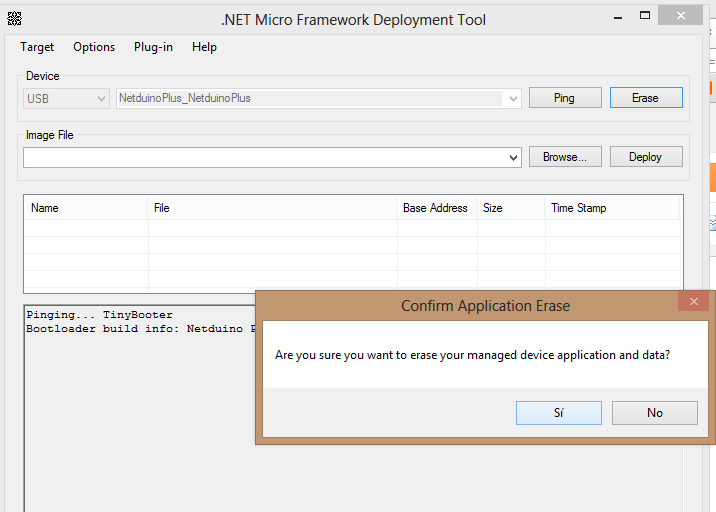Screen dimensions: 716x512
Task: Open the Plug-in menu
Action: pyautogui.click(x=153, y=47)
